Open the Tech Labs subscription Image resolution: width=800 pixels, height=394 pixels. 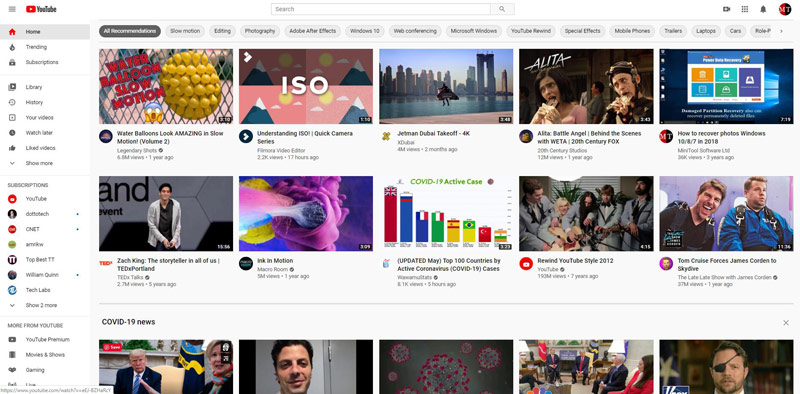coord(45,290)
